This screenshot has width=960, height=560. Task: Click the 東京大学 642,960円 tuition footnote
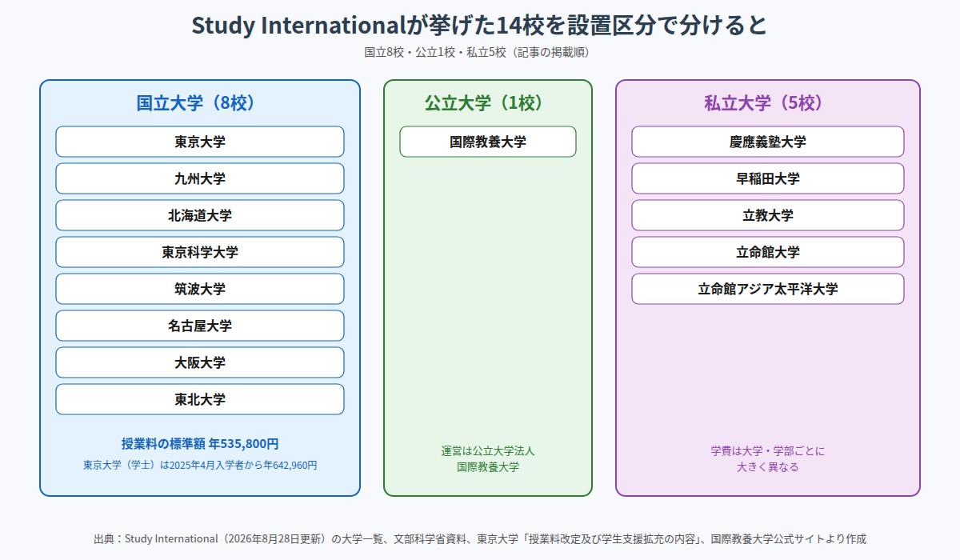pos(200,465)
